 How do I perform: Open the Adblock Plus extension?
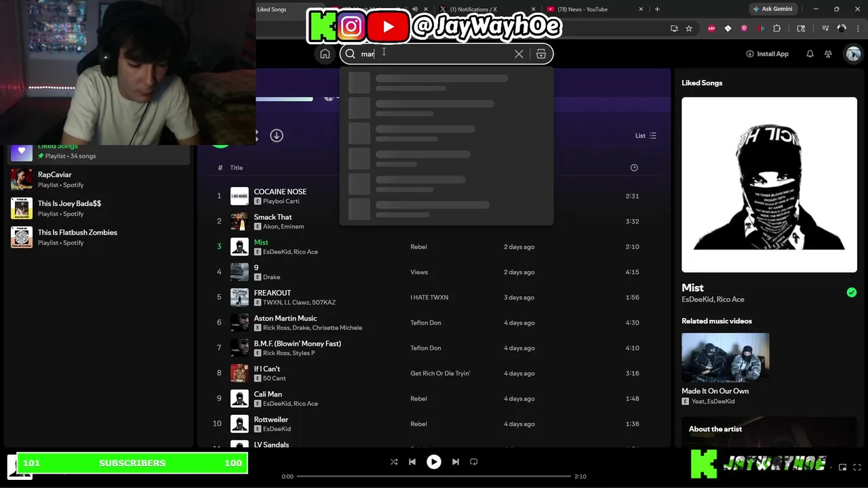pyautogui.click(x=711, y=28)
